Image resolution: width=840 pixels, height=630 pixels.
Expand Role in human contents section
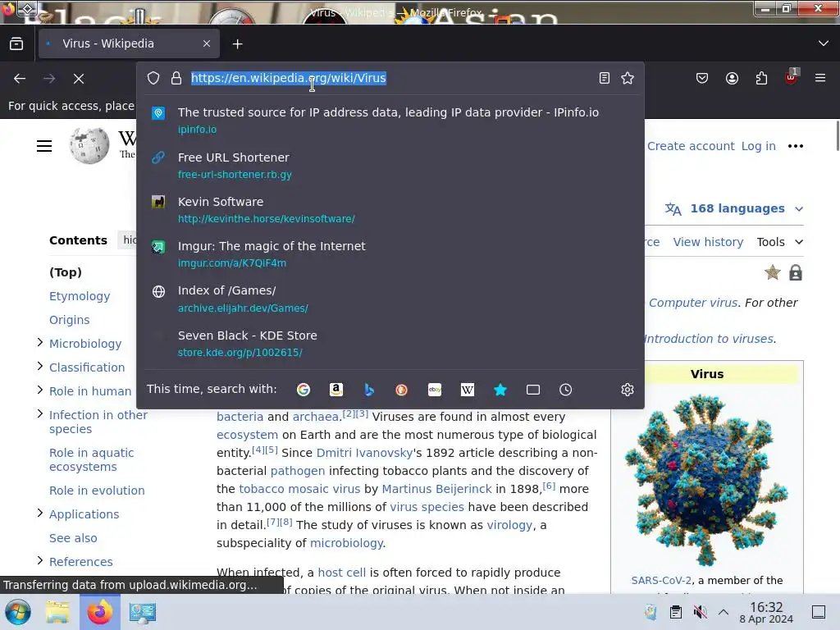click(x=39, y=390)
